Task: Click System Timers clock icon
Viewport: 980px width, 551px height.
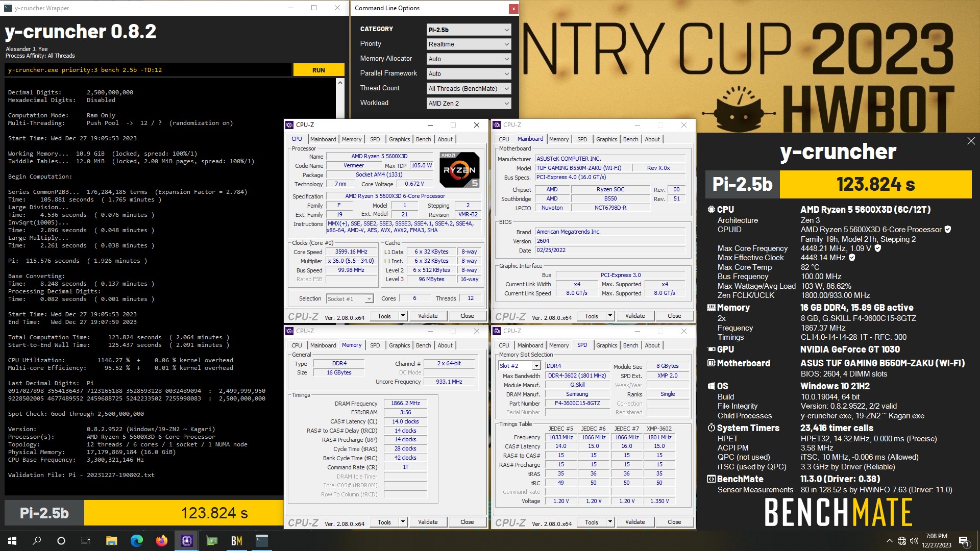Action: pyautogui.click(x=711, y=428)
